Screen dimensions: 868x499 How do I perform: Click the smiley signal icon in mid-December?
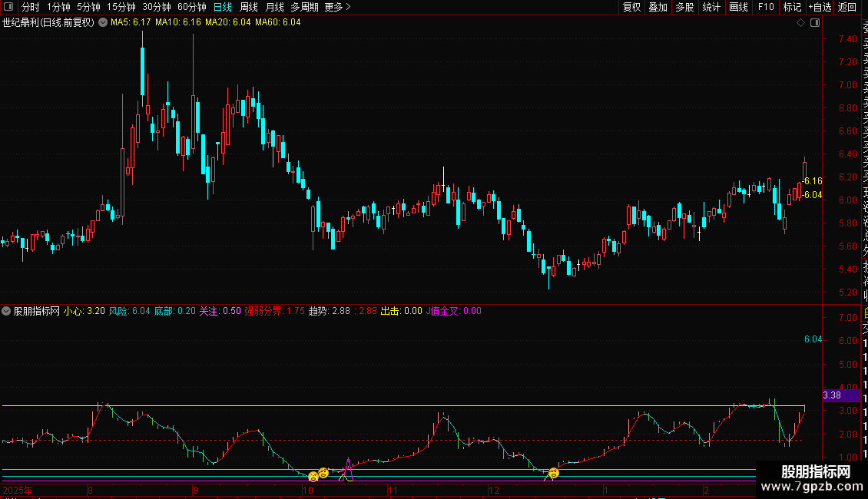pos(553,473)
